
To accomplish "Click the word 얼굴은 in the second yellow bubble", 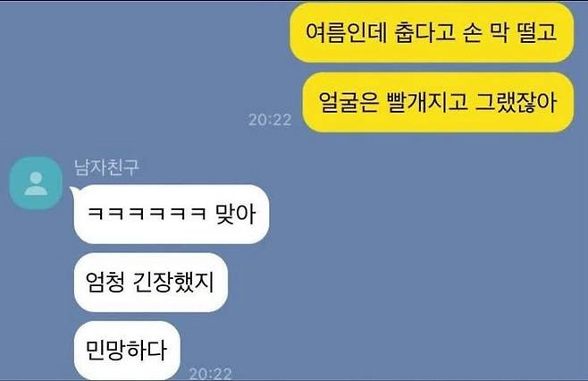I will 349,102.
